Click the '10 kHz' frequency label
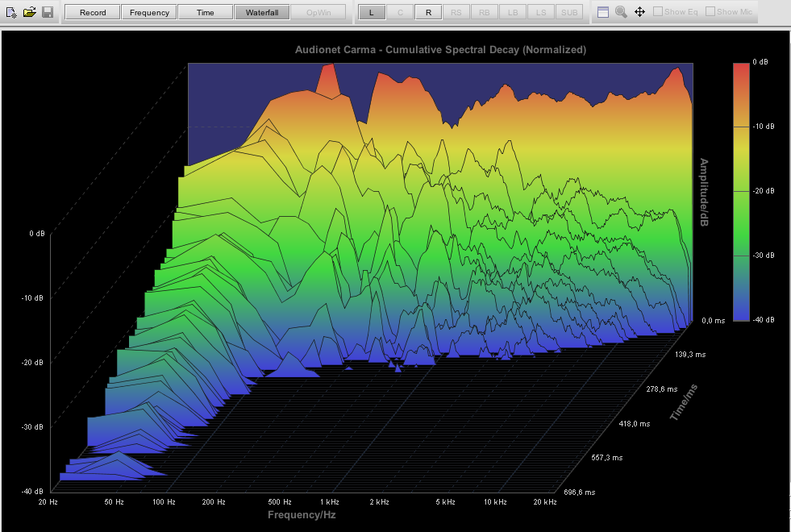 495,501
